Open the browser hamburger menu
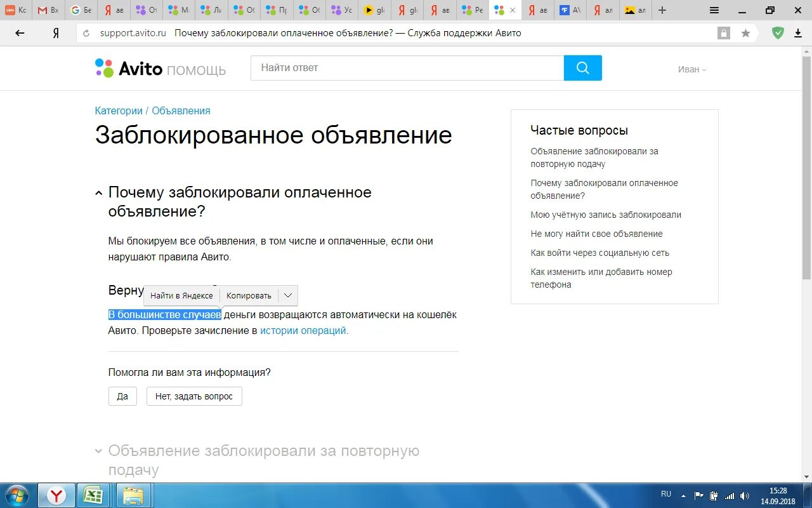Image resolution: width=812 pixels, height=508 pixels. [714, 10]
